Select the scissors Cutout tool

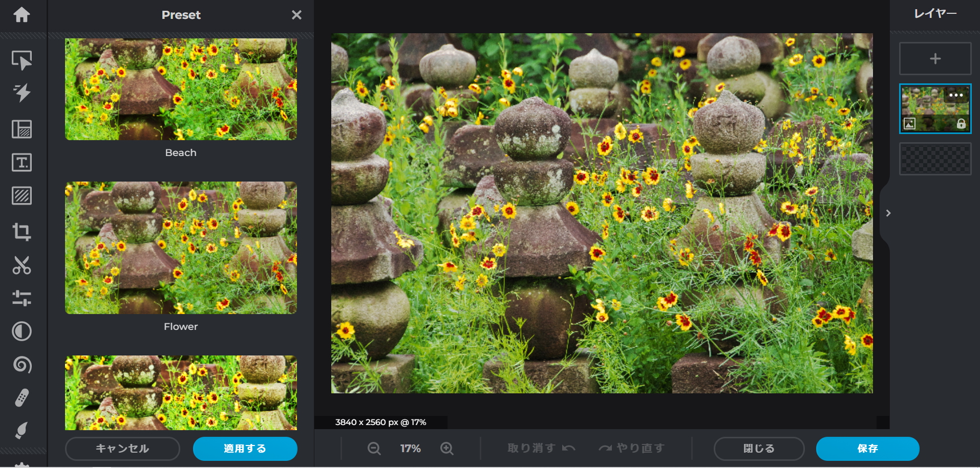tap(22, 265)
